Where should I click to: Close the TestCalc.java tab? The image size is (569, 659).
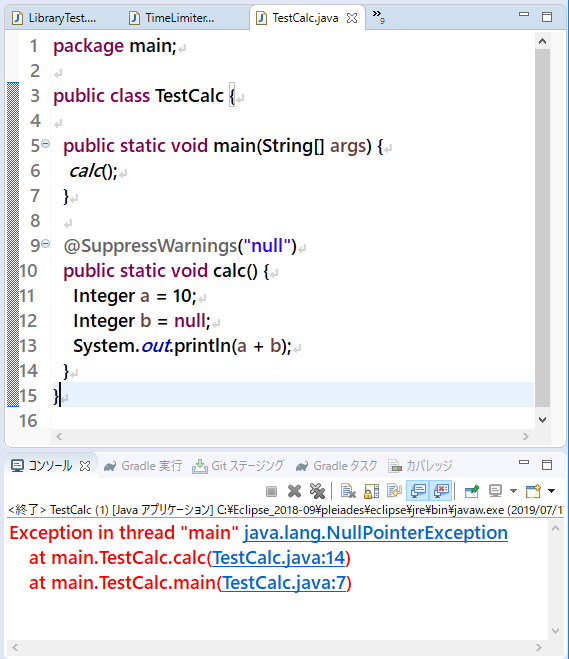(352, 18)
